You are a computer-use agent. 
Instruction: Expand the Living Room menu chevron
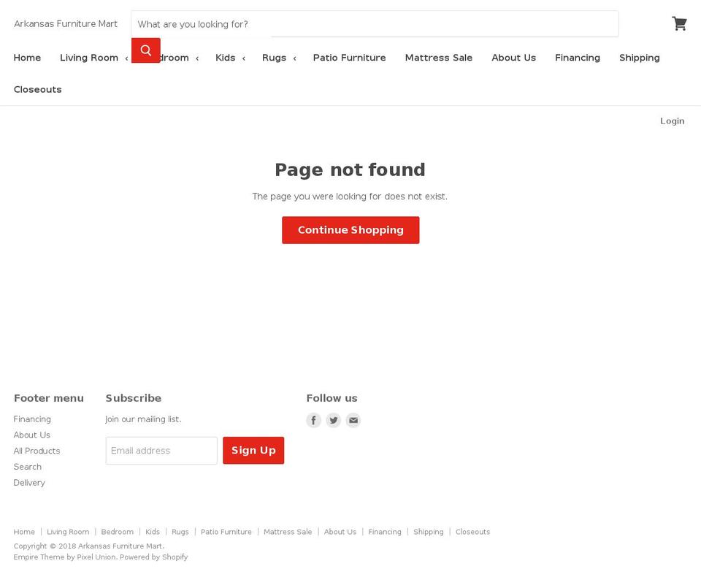(x=126, y=58)
